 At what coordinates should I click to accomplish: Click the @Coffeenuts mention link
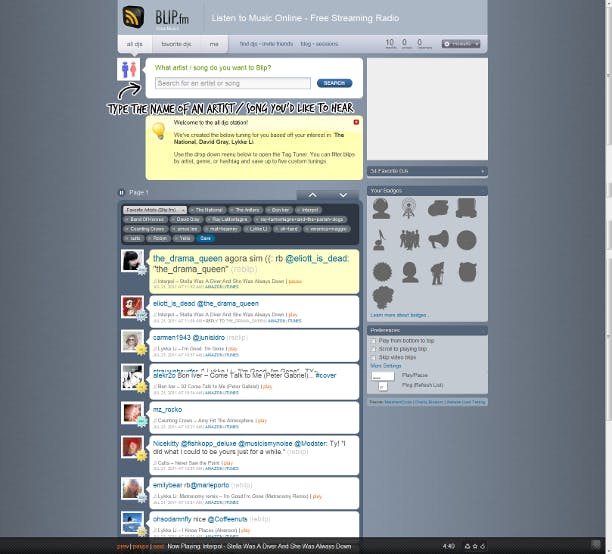228,519
